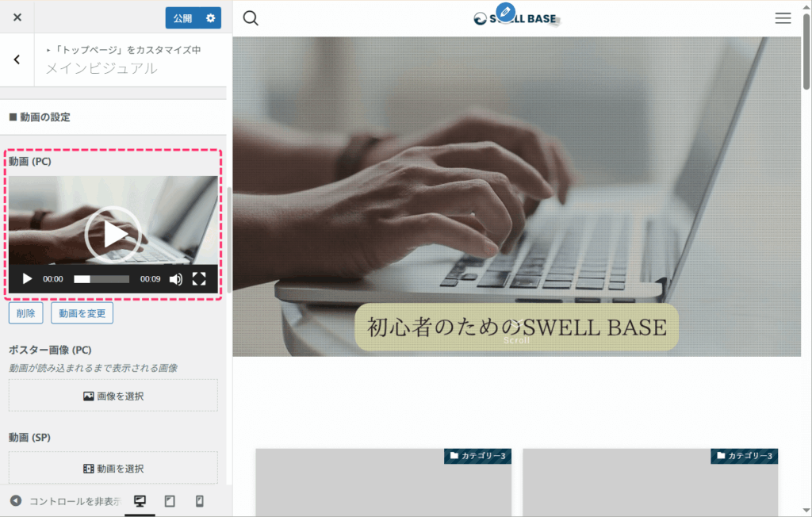This screenshot has width=812, height=517.
Task: Open the right post card's カテゴリー3 tag
Action: (x=744, y=456)
